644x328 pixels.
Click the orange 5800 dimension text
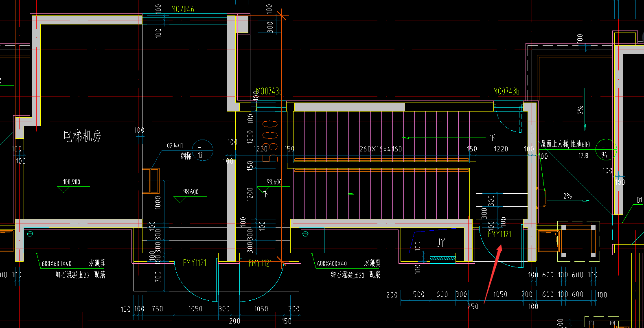point(271,141)
